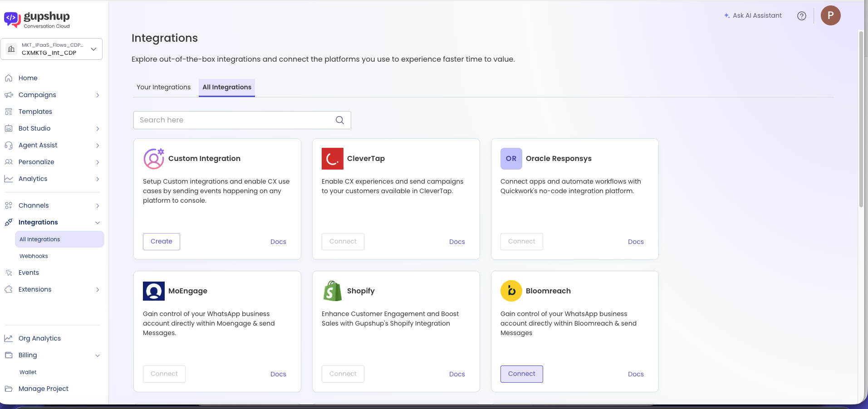Viewport: 868px width, 409px height.
Task: Click the Gupshup logo
Action: pos(37,19)
